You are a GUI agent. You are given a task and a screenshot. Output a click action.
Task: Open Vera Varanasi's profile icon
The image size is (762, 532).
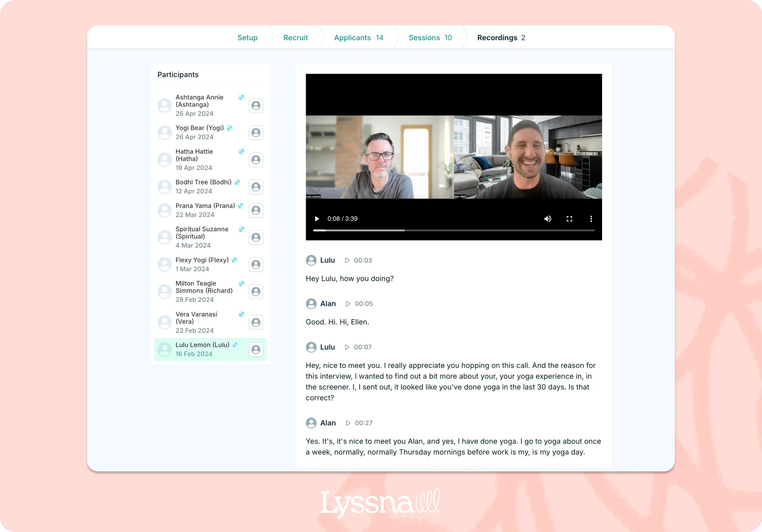pos(256,322)
